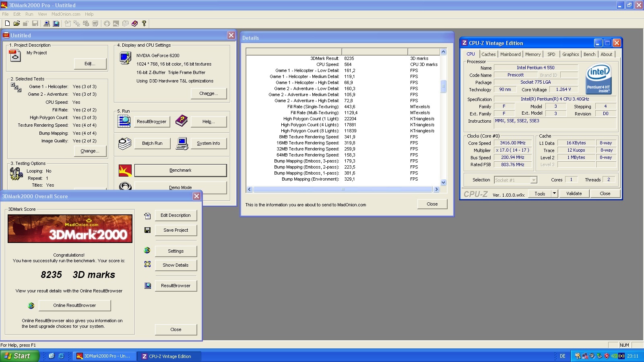Click the ResultBrowser icon in the Run section

click(124, 121)
